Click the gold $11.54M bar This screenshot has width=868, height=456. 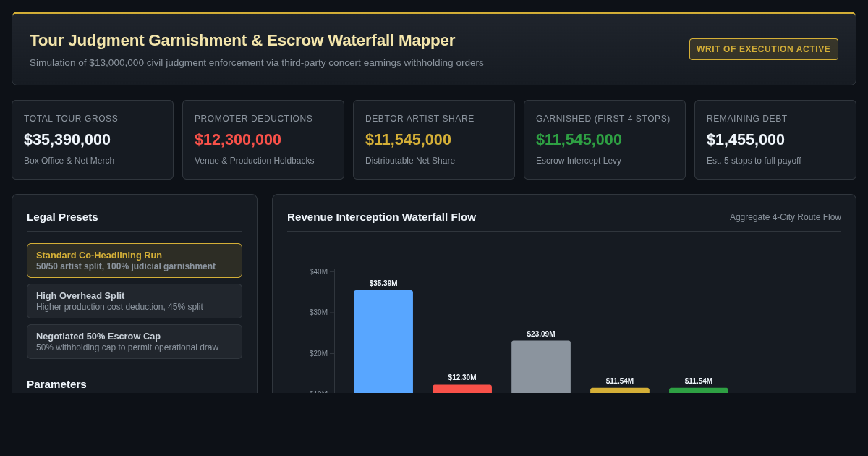point(620,390)
